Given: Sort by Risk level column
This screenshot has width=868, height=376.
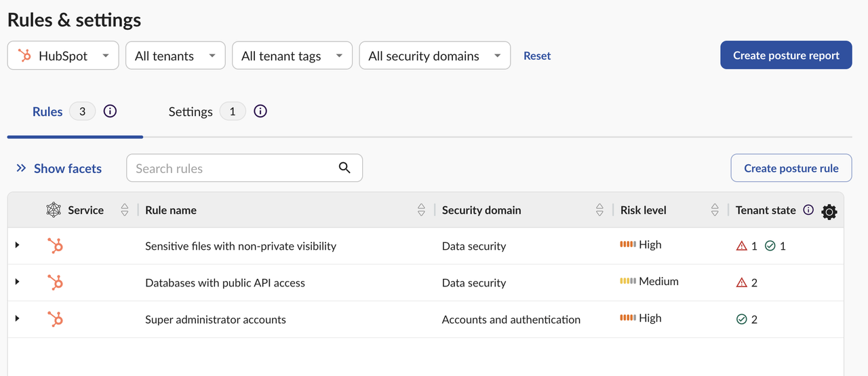Looking at the screenshot, I should 715,210.
